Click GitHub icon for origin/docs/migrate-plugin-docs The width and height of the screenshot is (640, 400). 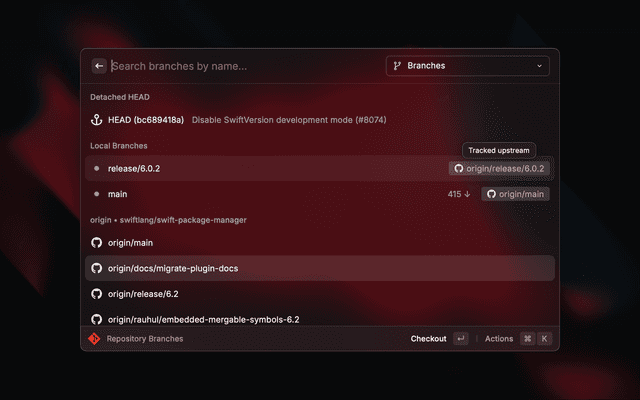(97, 268)
